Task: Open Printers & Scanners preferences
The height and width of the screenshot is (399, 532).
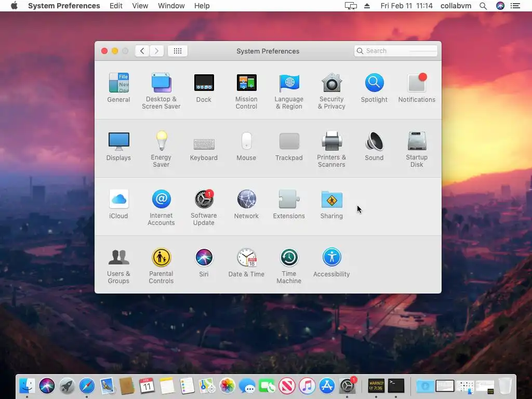Action: pyautogui.click(x=331, y=149)
